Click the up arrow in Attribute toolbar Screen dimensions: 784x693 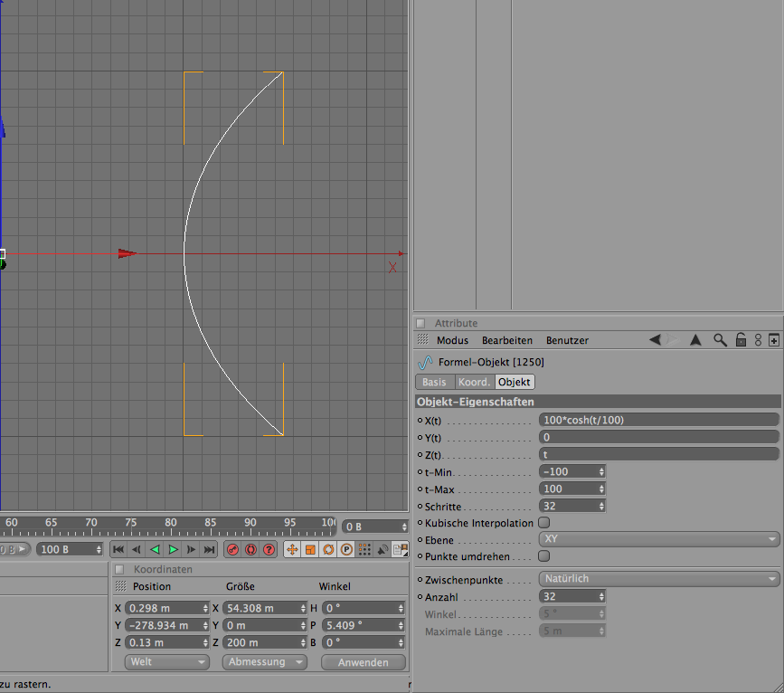[x=695, y=340]
